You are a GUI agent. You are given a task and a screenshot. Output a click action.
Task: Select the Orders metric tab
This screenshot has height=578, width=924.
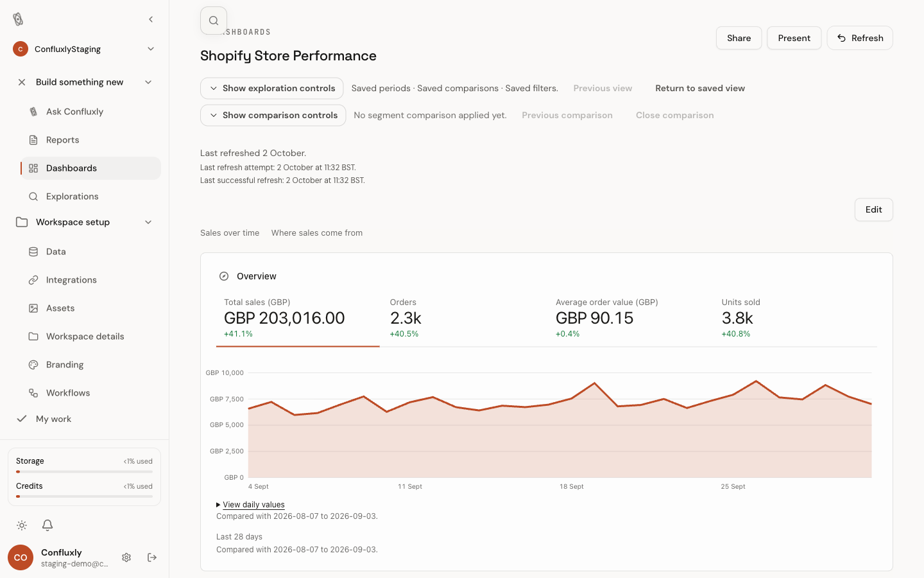pos(464,319)
